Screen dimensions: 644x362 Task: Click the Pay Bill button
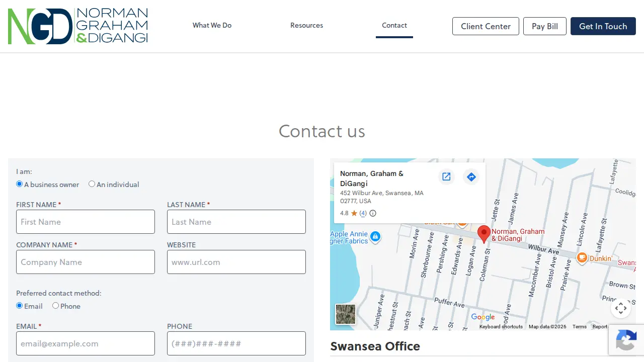click(545, 26)
